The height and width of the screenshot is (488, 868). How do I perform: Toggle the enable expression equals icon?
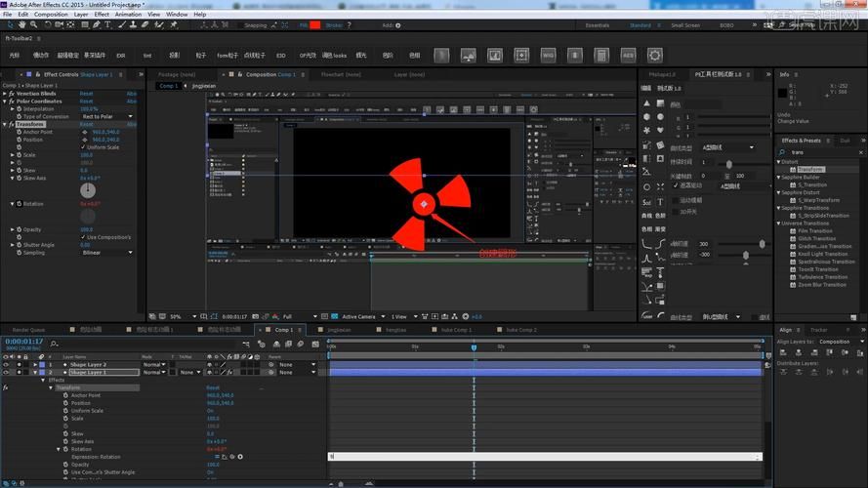217,457
